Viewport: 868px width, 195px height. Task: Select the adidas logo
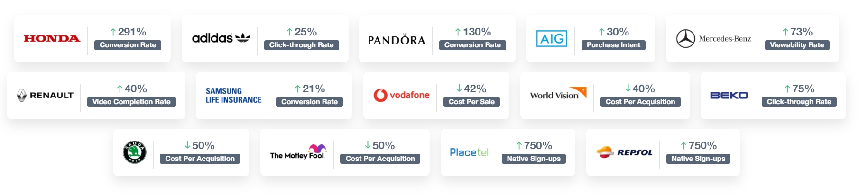click(221, 38)
